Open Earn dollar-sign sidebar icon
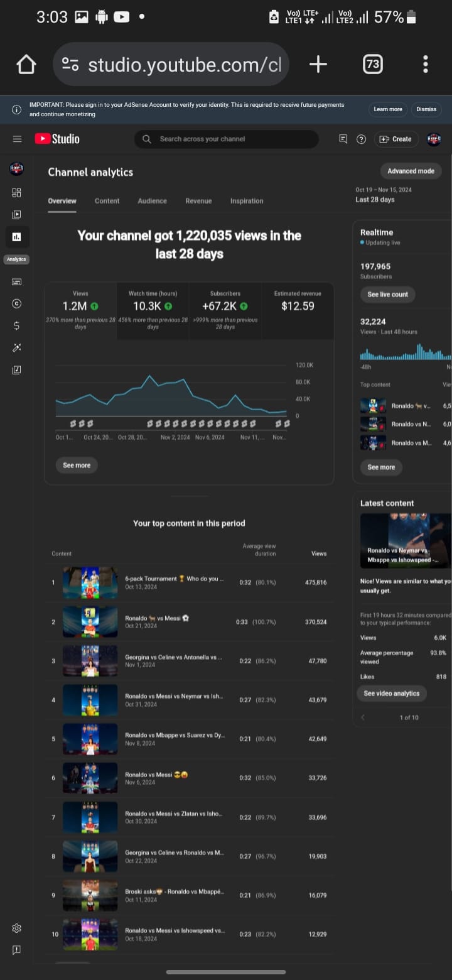 (17, 325)
